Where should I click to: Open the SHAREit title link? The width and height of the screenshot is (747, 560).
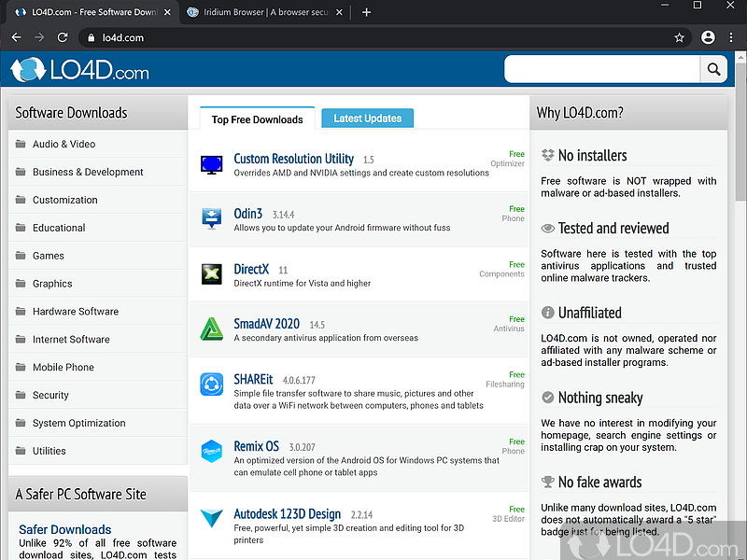[x=253, y=380]
